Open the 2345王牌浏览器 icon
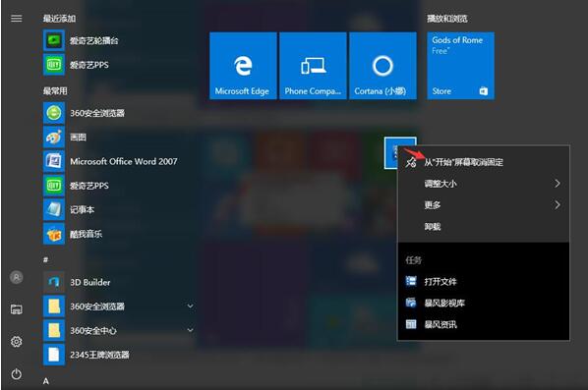 [x=54, y=355]
